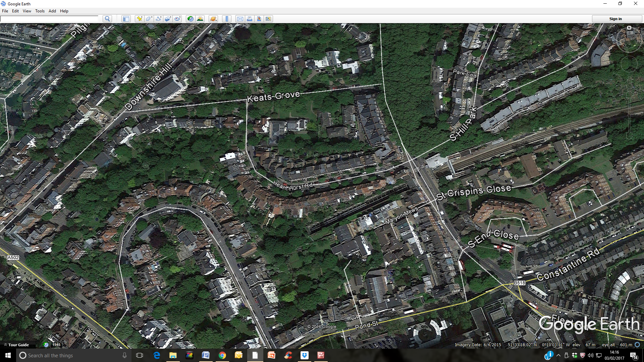Click the Cortana search box

coord(73,355)
